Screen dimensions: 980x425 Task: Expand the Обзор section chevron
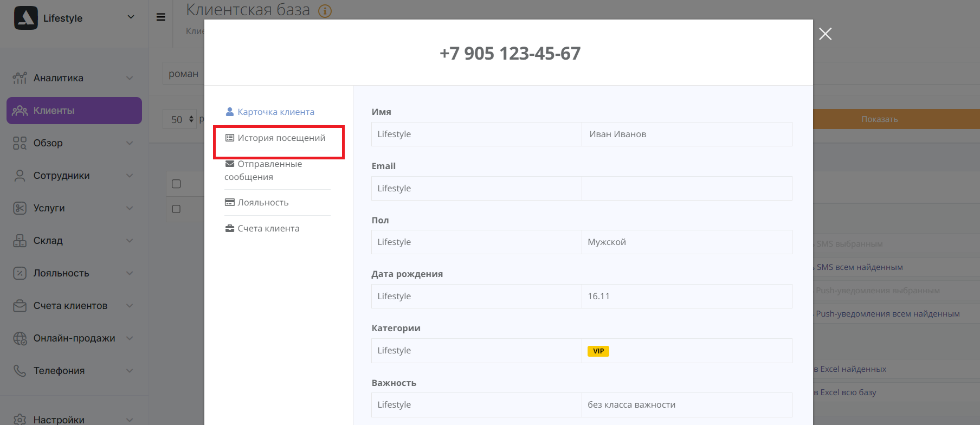click(x=130, y=143)
